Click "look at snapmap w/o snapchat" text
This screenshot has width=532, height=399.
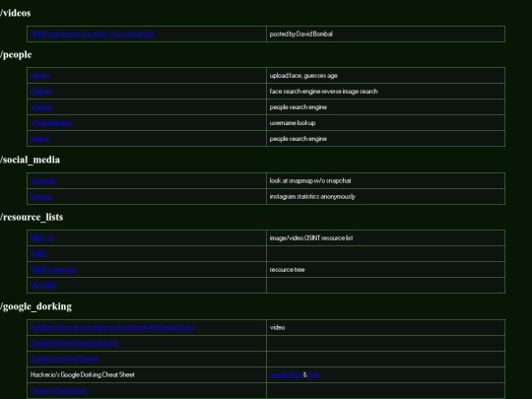point(310,181)
